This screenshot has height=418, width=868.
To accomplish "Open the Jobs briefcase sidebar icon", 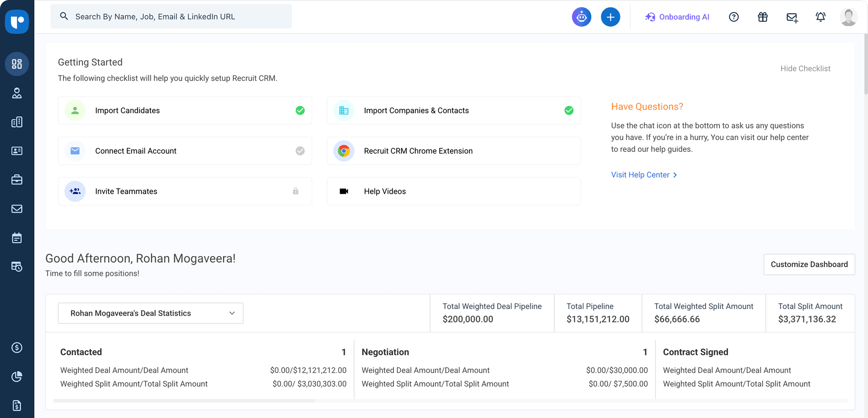I will [x=17, y=180].
